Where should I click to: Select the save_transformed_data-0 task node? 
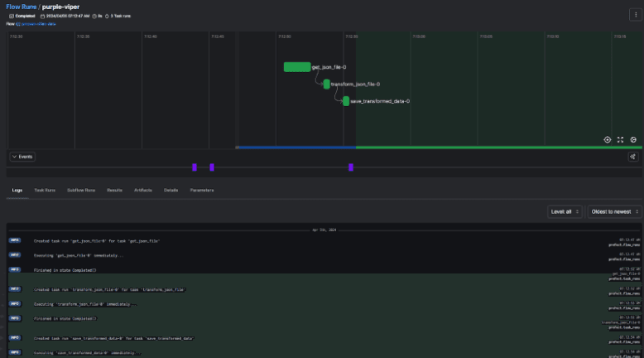(x=346, y=101)
